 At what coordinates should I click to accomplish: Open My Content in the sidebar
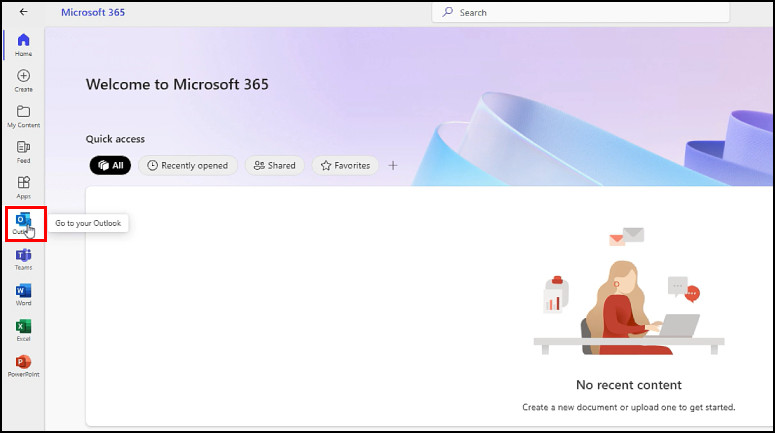(x=23, y=117)
